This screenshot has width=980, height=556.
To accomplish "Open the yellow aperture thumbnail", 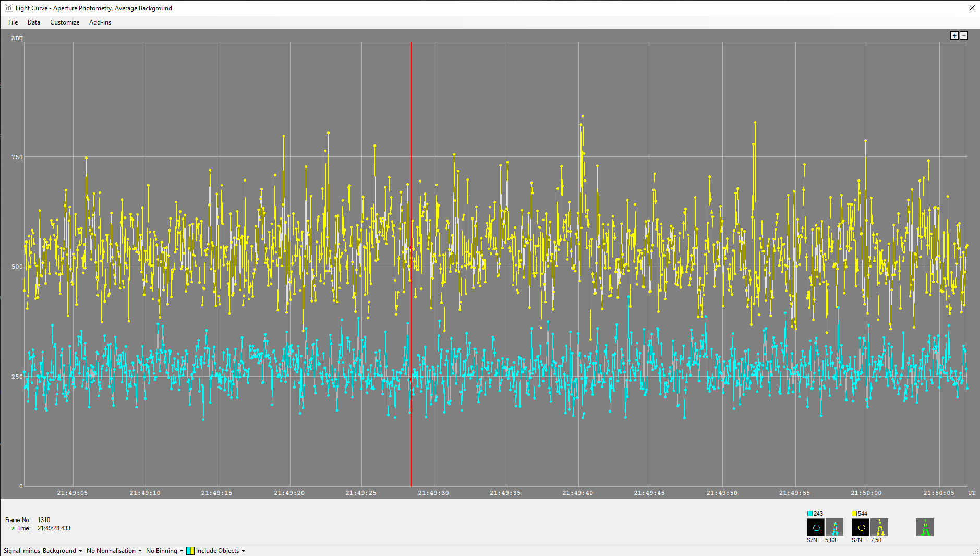I will [861, 527].
